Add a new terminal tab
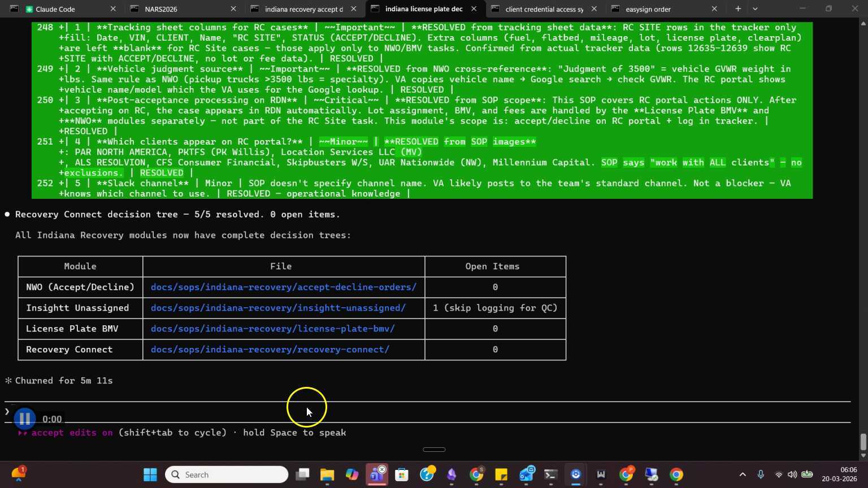This screenshot has height=488, width=868. pos(738,9)
